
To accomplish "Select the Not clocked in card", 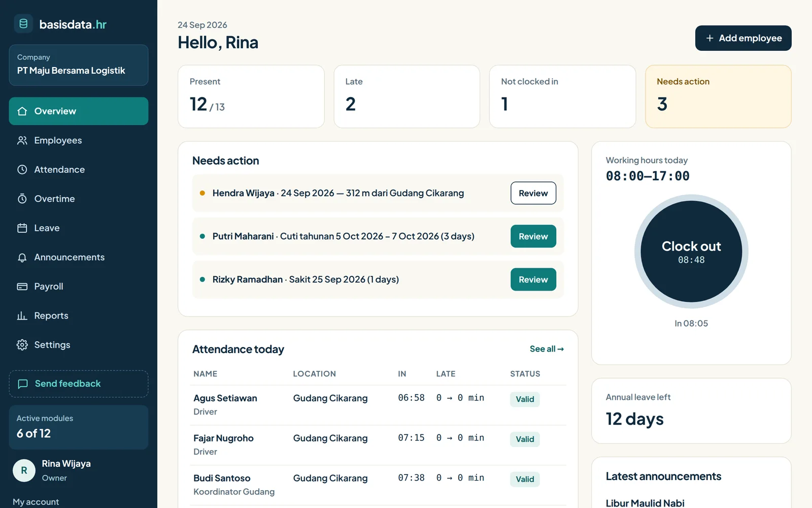I will pyautogui.click(x=562, y=97).
